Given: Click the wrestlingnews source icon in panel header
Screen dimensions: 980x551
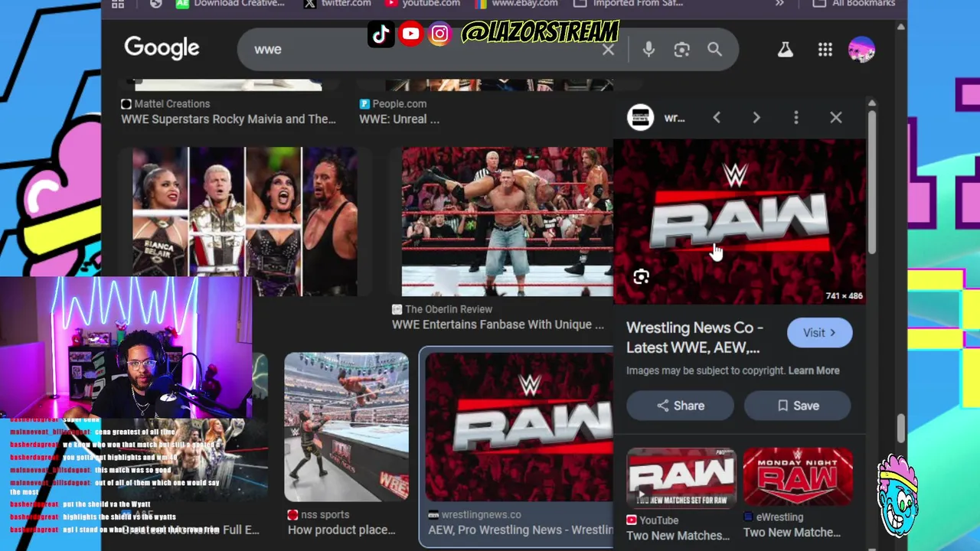Looking at the screenshot, I should (x=640, y=117).
